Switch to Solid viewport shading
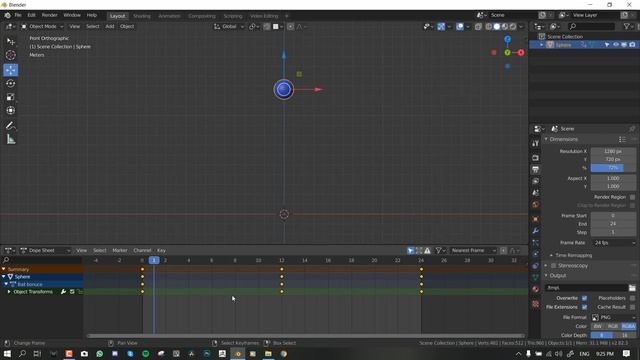The width and height of the screenshot is (640, 360). (497, 27)
